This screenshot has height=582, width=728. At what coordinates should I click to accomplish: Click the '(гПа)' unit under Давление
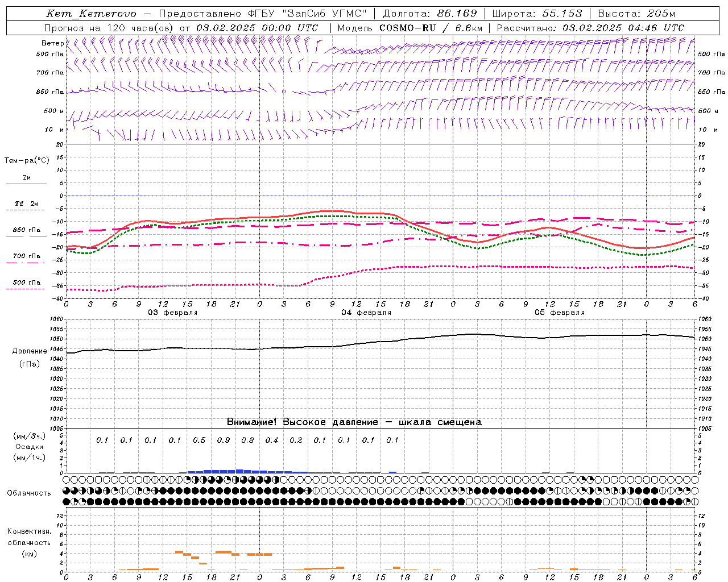tap(30, 364)
